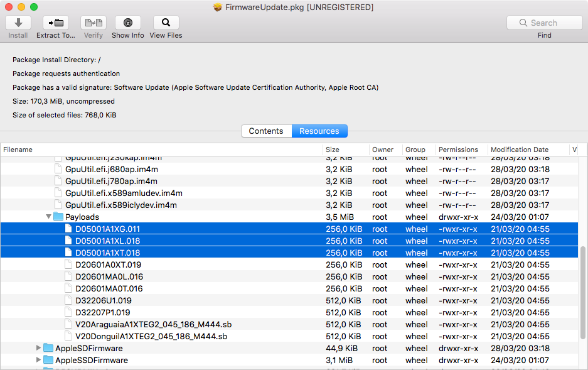This screenshot has width=588, height=370.
Task: Click the AppleSSDFirmware folder icon
Action: 48,360
